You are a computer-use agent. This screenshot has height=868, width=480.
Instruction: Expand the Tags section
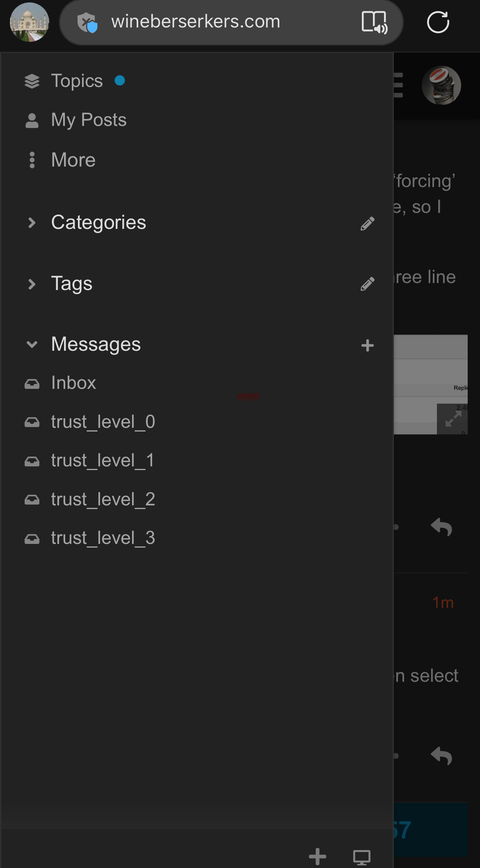pos(72,283)
